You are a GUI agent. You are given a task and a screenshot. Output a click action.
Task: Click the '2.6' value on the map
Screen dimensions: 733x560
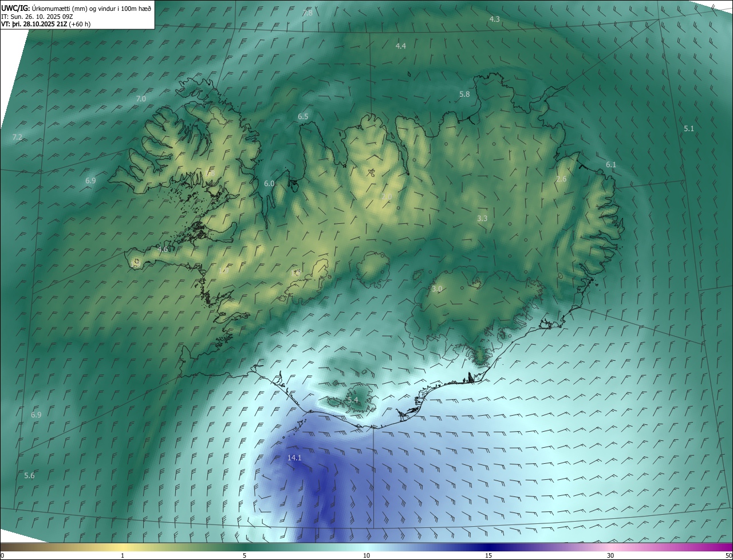pos(561,179)
